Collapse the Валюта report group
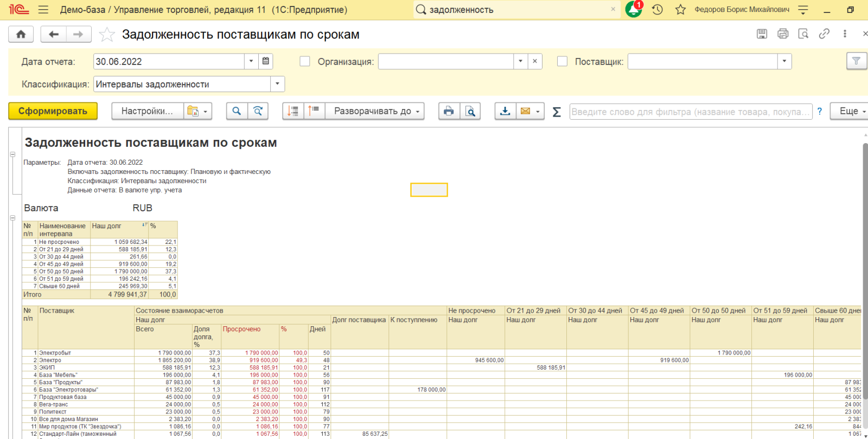 pos(12,218)
